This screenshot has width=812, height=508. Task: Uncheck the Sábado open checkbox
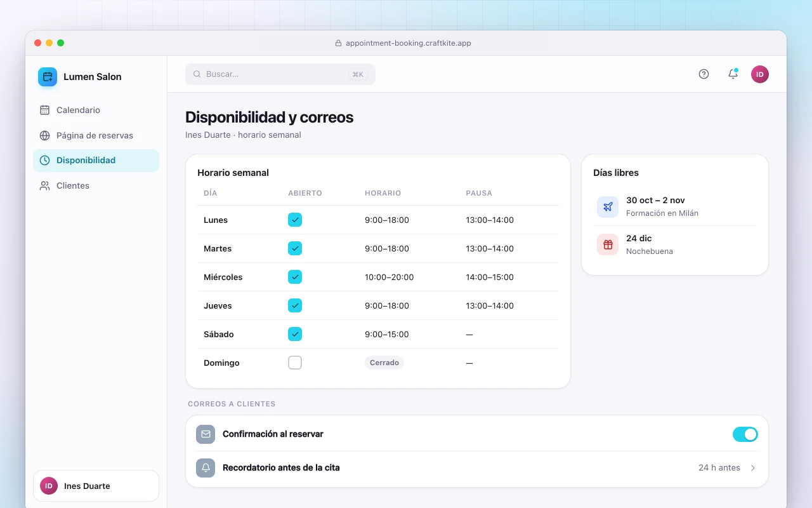tap(295, 334)
